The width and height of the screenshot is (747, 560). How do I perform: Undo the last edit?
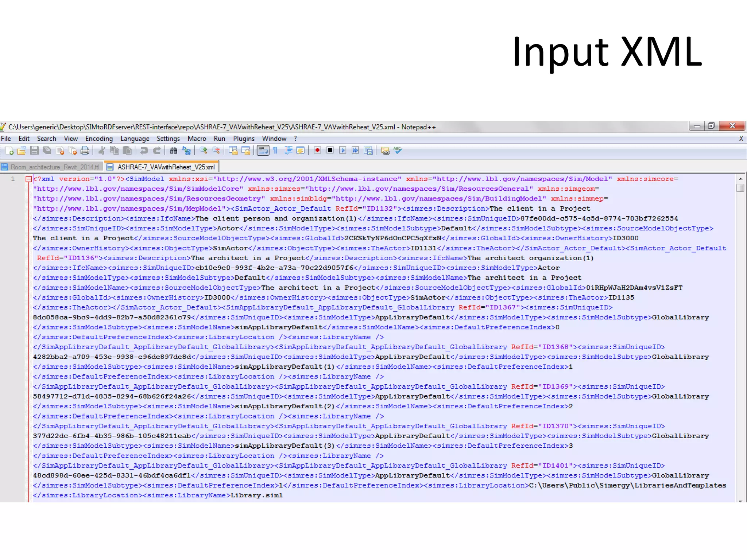pyautogui.click(x=144, y=150)
